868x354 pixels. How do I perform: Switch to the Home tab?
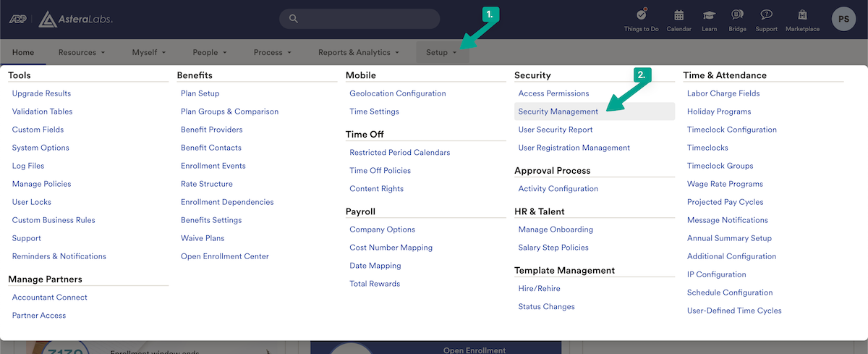[x=23, y=52]
